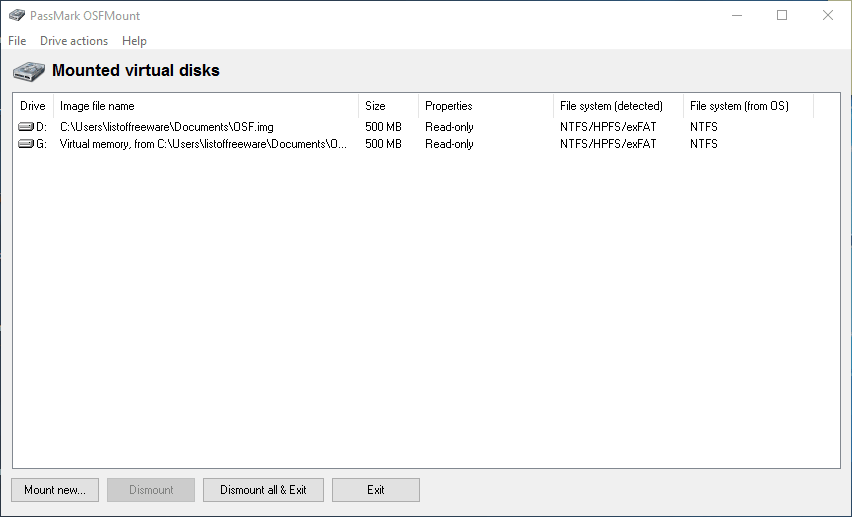Screen dimensions: 852x517
Task: Select the D: drive icon
Action: [x=26, y=127]
